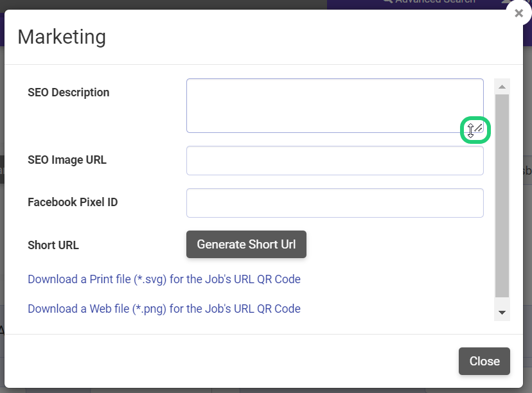532x393 pixels.
Task: Download the Web file (*.png) QR Code
Action: pyautogui.click(x=164, y=309)
